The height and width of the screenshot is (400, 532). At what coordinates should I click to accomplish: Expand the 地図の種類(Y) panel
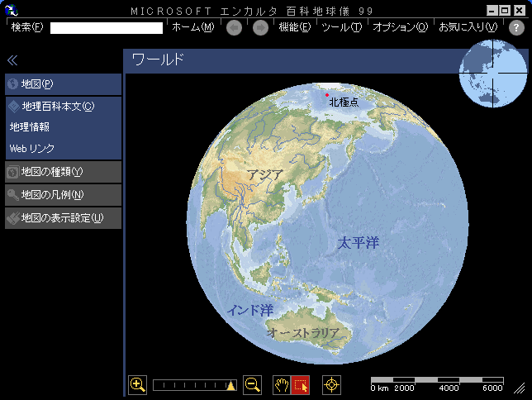[x=64, y=172]
